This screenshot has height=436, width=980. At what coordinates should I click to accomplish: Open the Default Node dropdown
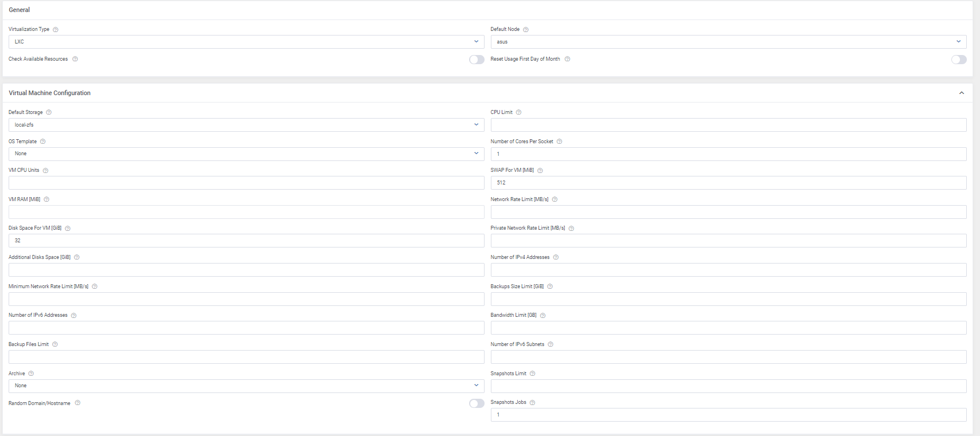728,42
